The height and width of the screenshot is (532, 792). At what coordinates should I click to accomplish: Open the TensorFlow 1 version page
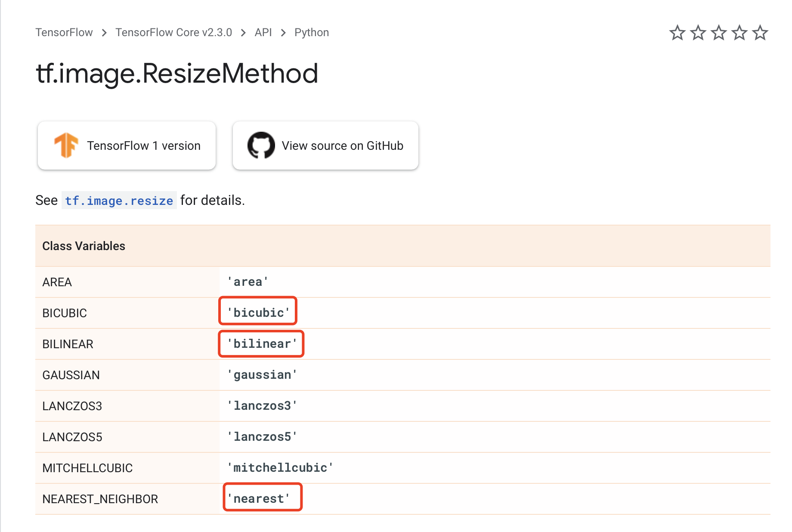pos(126,145)
